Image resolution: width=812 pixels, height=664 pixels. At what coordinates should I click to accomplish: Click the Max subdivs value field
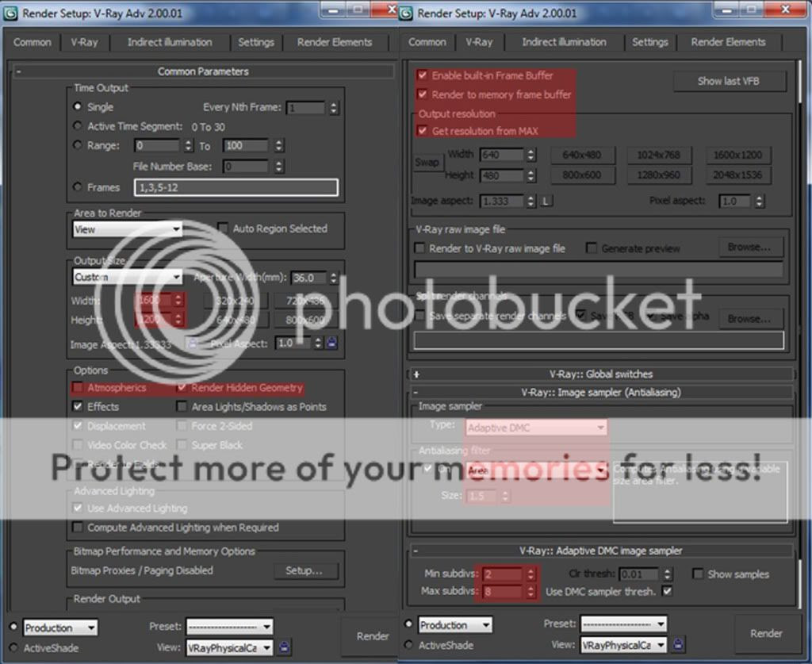[503, 592]
